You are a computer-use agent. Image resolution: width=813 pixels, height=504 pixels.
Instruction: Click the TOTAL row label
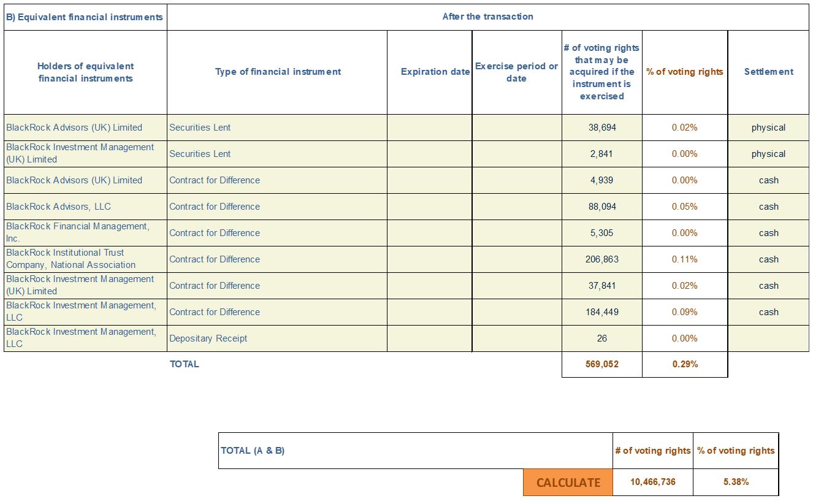(185, 364)
